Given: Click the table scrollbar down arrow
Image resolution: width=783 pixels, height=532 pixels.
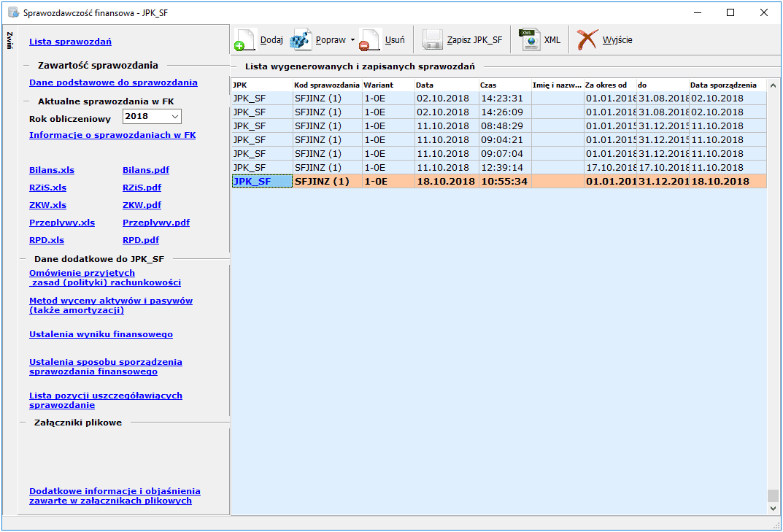Looking at the screenshot, I should pyautogui.click(x=773, y=509).
